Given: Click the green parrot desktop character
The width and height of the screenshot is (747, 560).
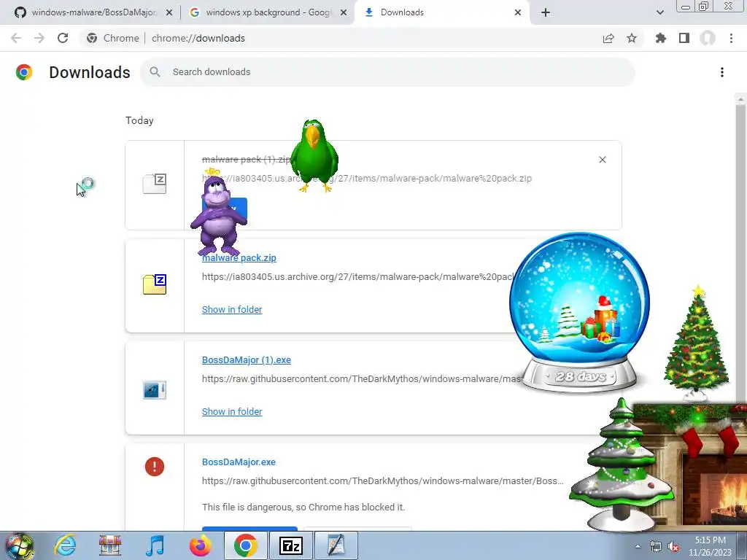Looking at the screenshot, I should click(314, 155).
